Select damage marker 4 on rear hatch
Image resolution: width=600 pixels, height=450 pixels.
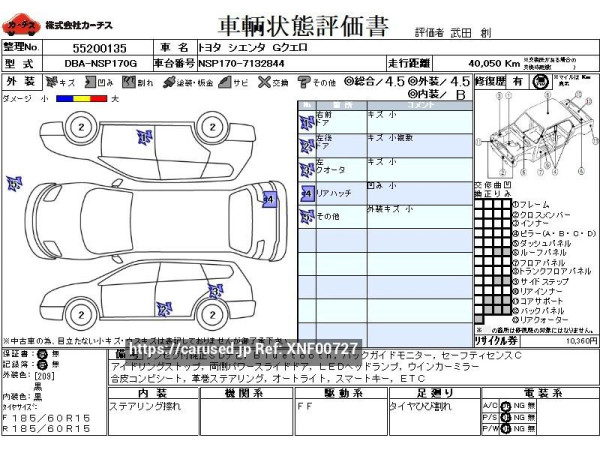pos(268,199)
